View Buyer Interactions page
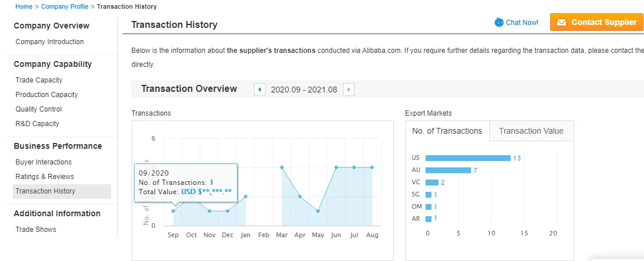The width and height of the screenshot is (644, 261). coord(44,162)
